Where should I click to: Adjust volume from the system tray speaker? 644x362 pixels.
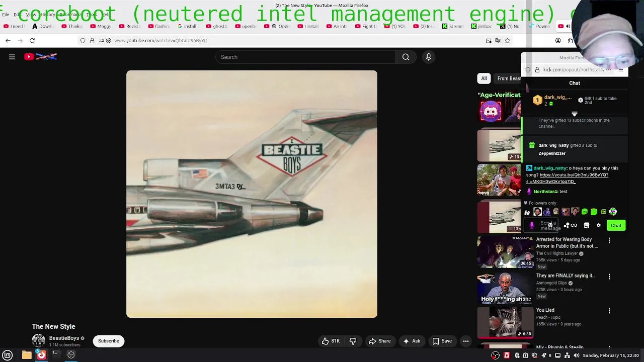click(x=577, y=355)
